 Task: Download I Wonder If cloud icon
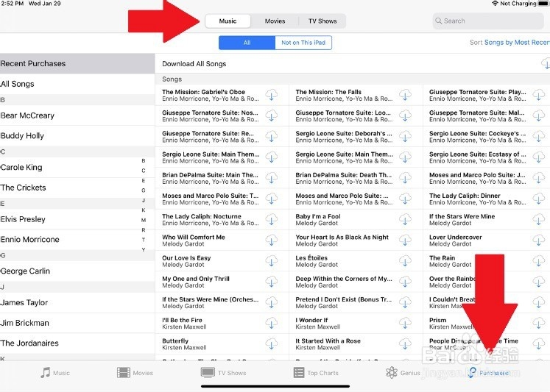coord(405,323)
